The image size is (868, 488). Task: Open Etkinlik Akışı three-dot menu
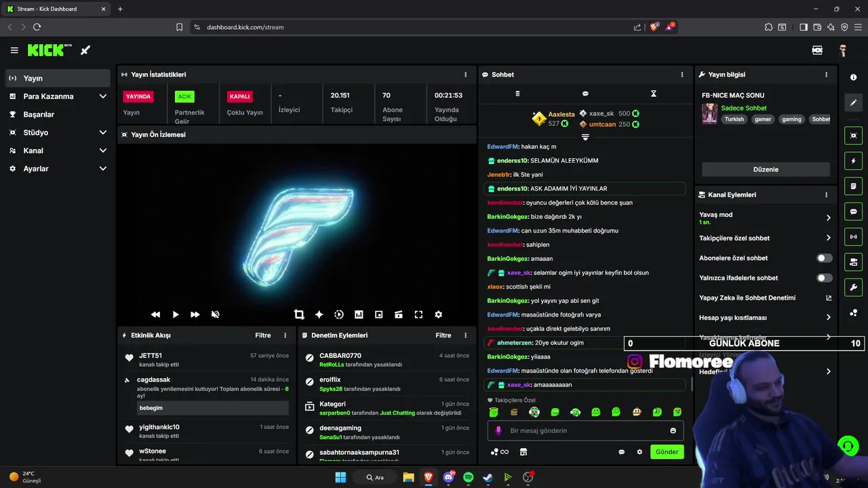point(285,335)
